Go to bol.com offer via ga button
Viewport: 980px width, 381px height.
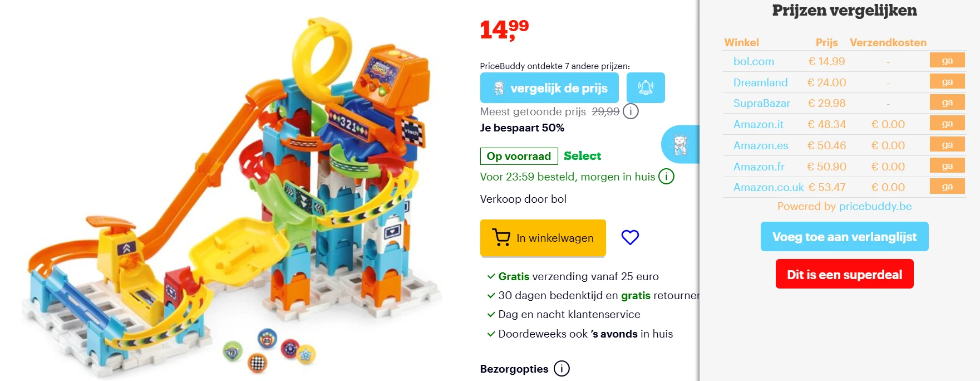(x=947, y=60)
